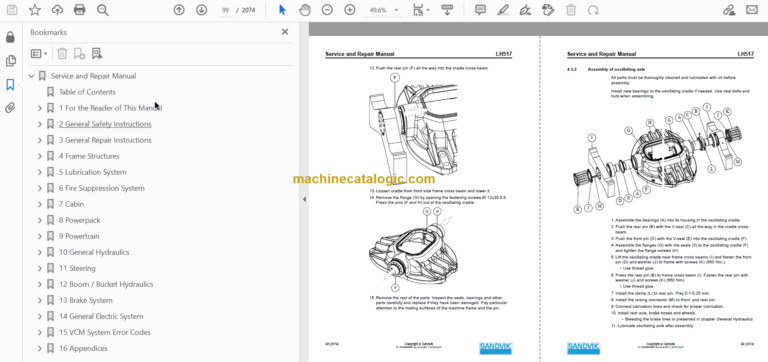Jump to 2 General Safety Instructions
Screen dimensions: 768x362
tap(105, 124)
